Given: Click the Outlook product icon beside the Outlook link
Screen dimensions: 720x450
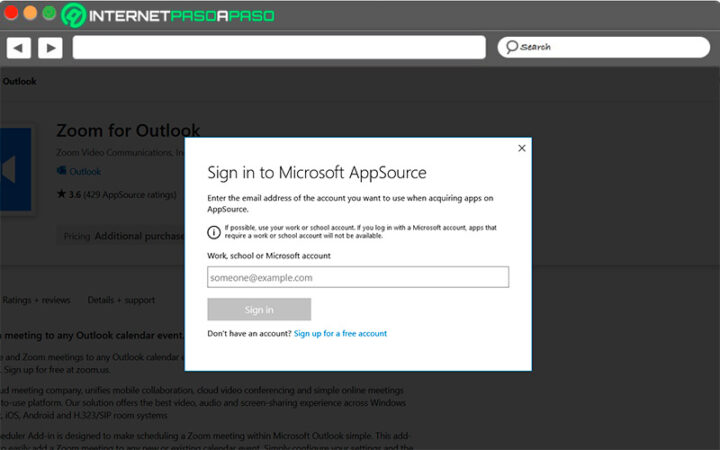Looking at the screenshot, I should (61, 172).
